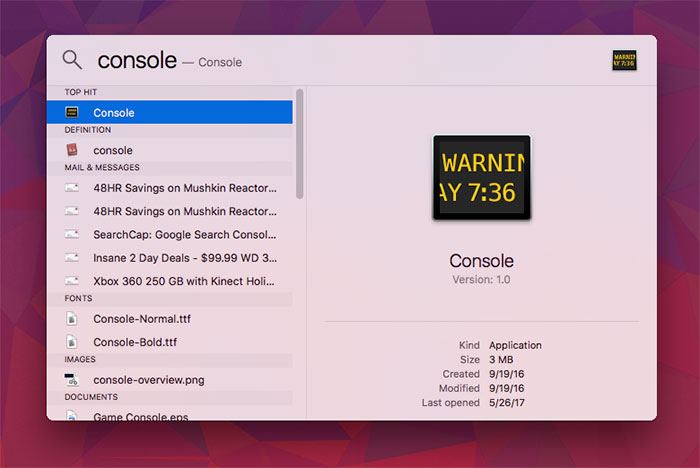Click the 'MAIL & MESSAGES' section header
Screen dimensions: 700x468
point(102,167)
